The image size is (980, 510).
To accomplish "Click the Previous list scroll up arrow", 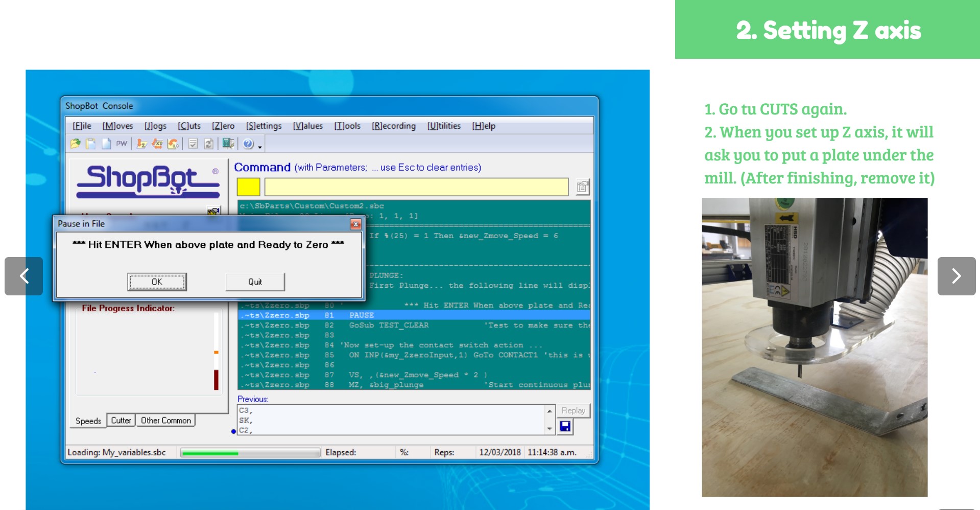I will 549,411.
